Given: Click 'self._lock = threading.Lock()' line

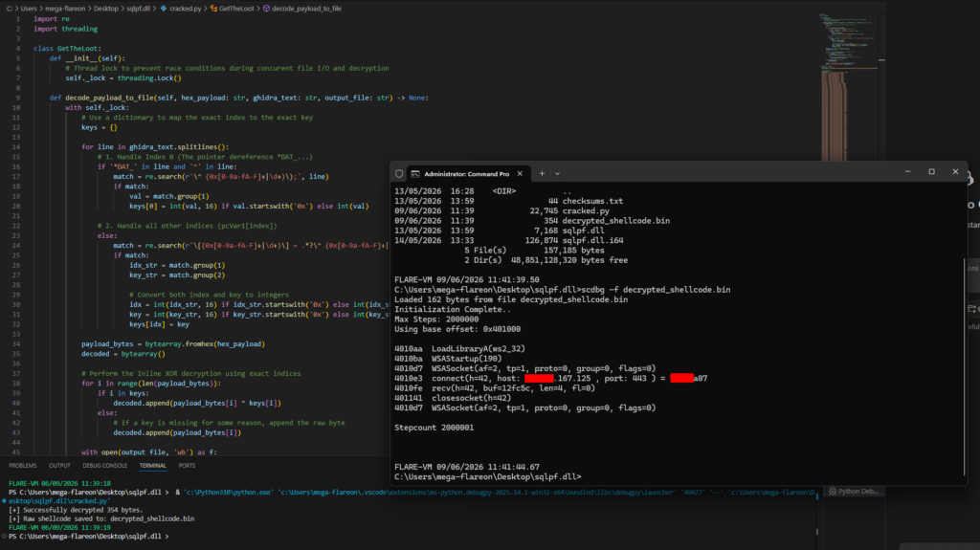Looking at the screenshot, I should click(x=123, y=78).
